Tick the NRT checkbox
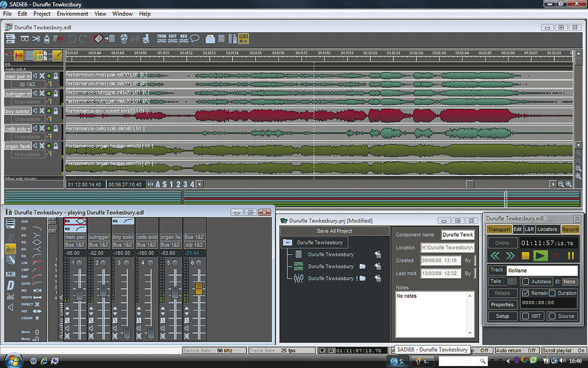Viewport: 588px width, 368px height. [526, 316]
